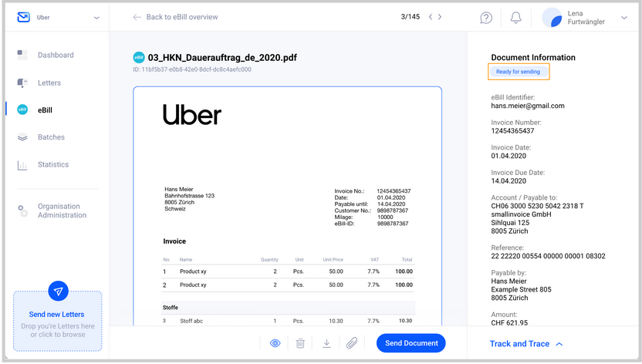The height and width of the screenshot is (364, 642).
Task: Click amount CHF 621.95
Action: click(x=509, y=322)
